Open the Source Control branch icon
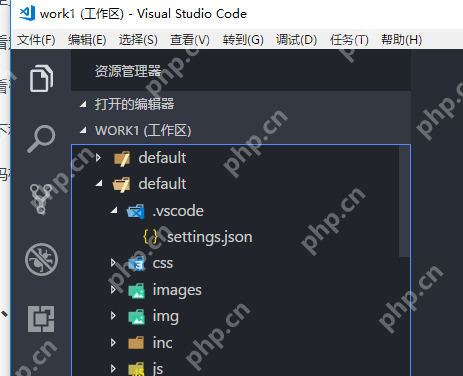The image size is (463, 376). tap(41, 199)
